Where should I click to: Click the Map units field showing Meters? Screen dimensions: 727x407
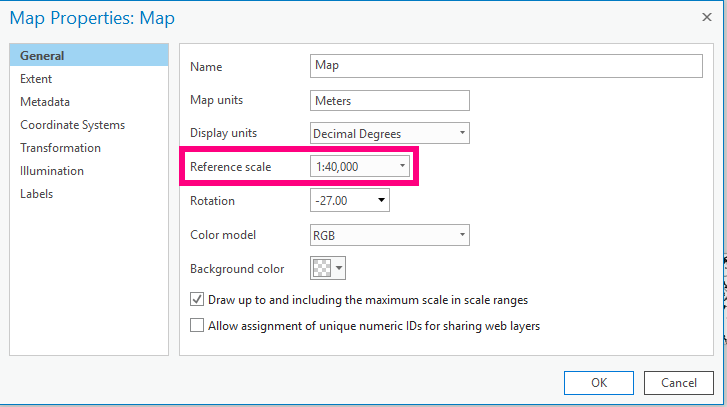(389, 101)
